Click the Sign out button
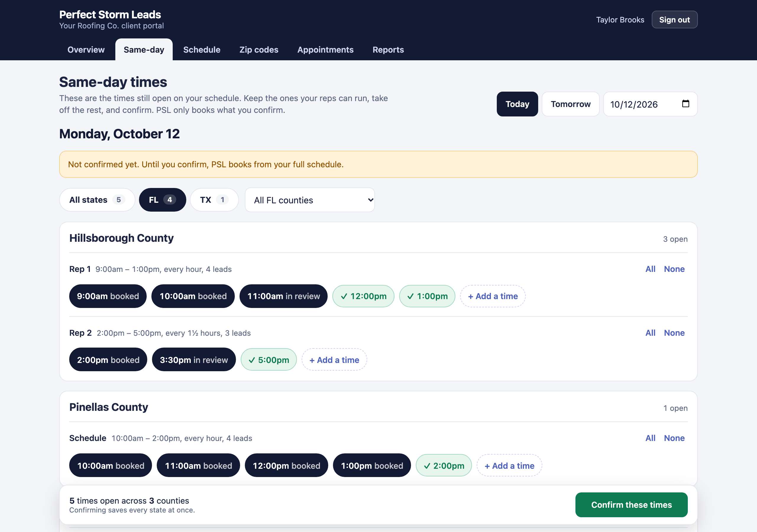The height and width of the screenshot is (532, 757). coord(674,20)
